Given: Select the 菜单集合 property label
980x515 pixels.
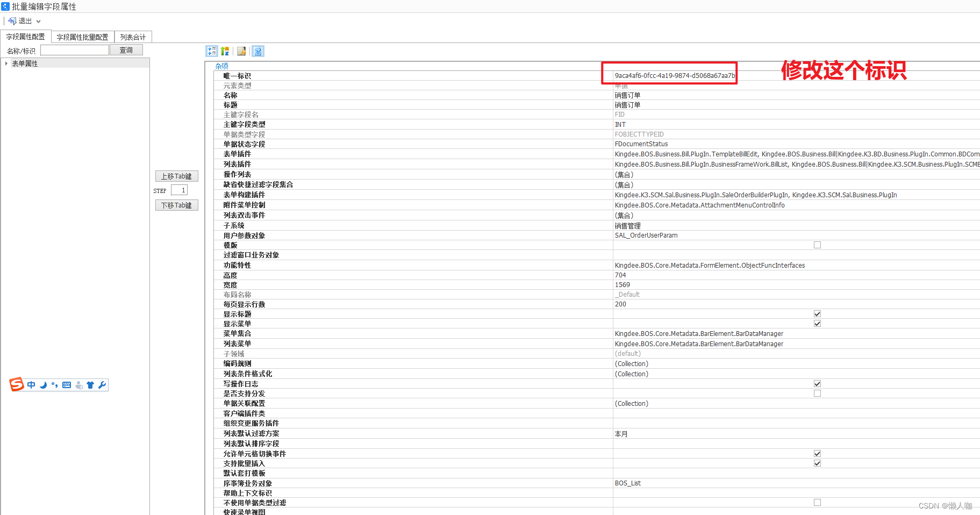Looking at the screenshot, I should [x=237, y=334].
